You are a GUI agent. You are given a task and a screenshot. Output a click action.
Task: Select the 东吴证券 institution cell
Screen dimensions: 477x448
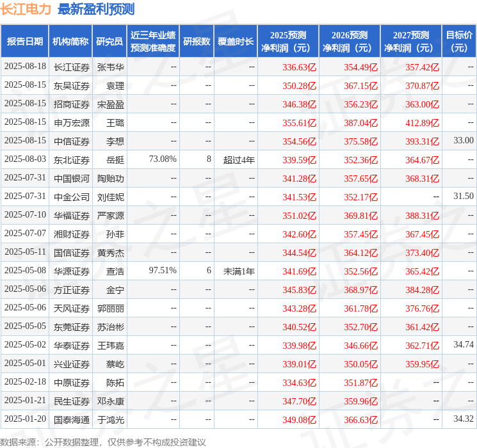click(x=72, y=86)
